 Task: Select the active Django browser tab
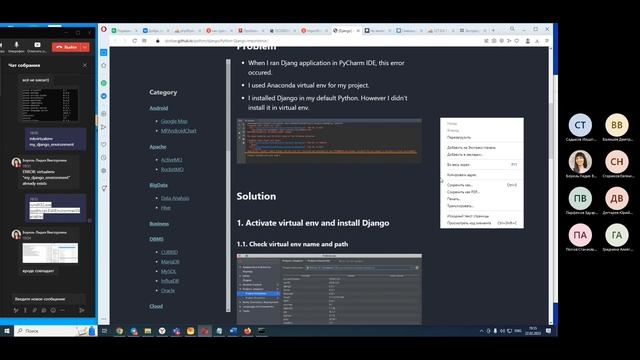click(x=346, y=31)
